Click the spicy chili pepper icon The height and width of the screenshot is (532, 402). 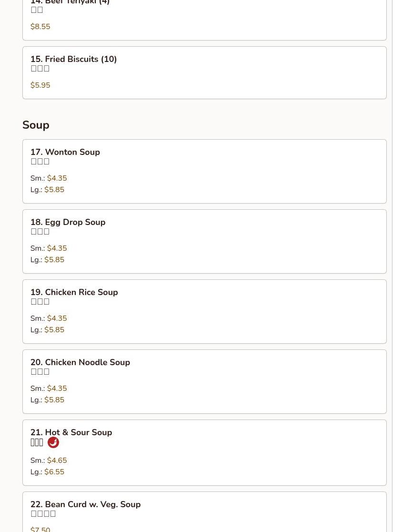click(x=53, y=442)
